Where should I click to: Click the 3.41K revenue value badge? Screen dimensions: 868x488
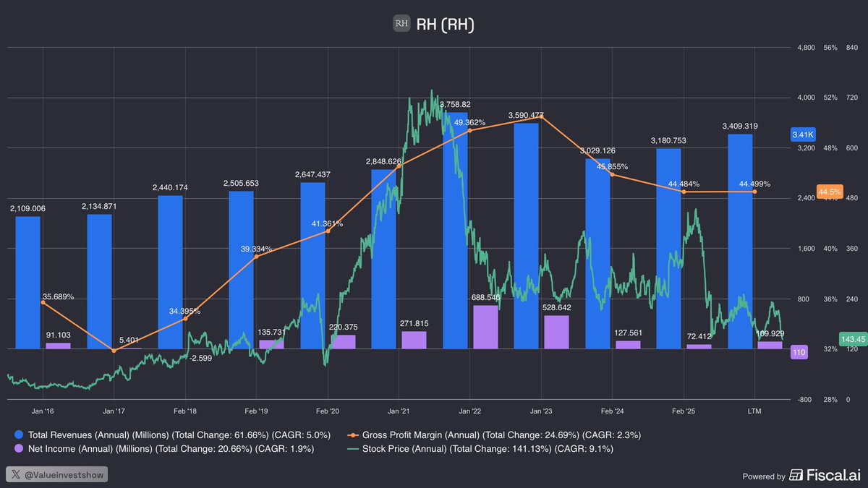click(x=804, y=134)
